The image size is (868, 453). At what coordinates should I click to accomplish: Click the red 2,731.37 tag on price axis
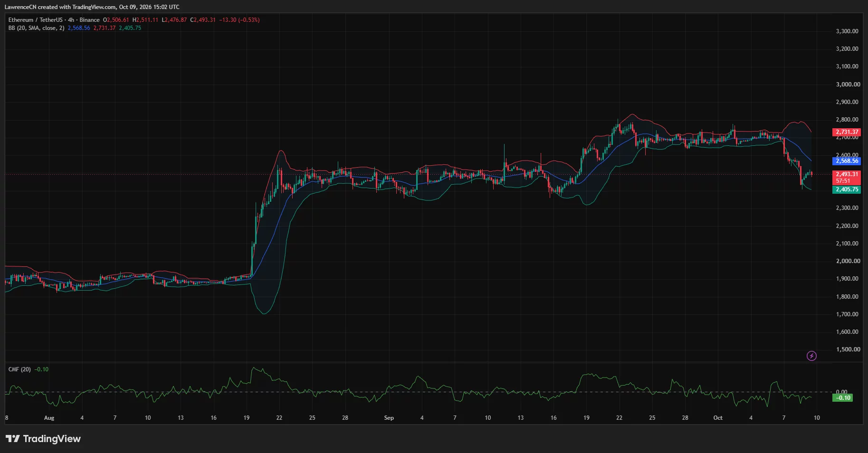(x=847, y=132)
